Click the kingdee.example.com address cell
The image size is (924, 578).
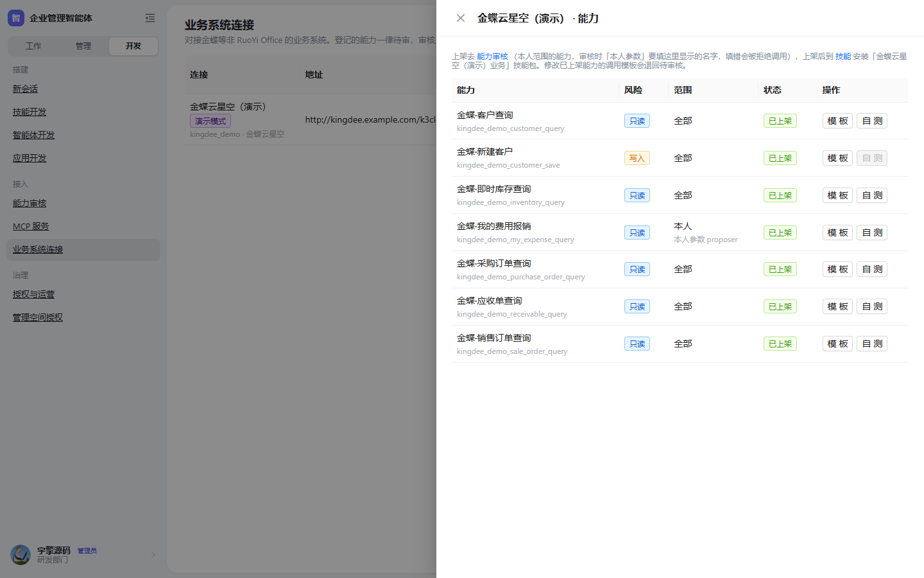coord(371,119)
